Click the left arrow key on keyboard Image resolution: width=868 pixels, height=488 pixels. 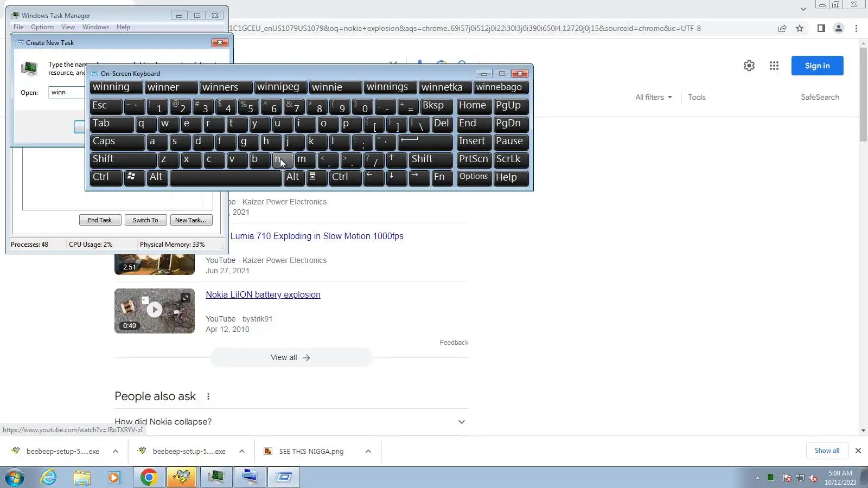pyautogui.click(x=374, y=177)
